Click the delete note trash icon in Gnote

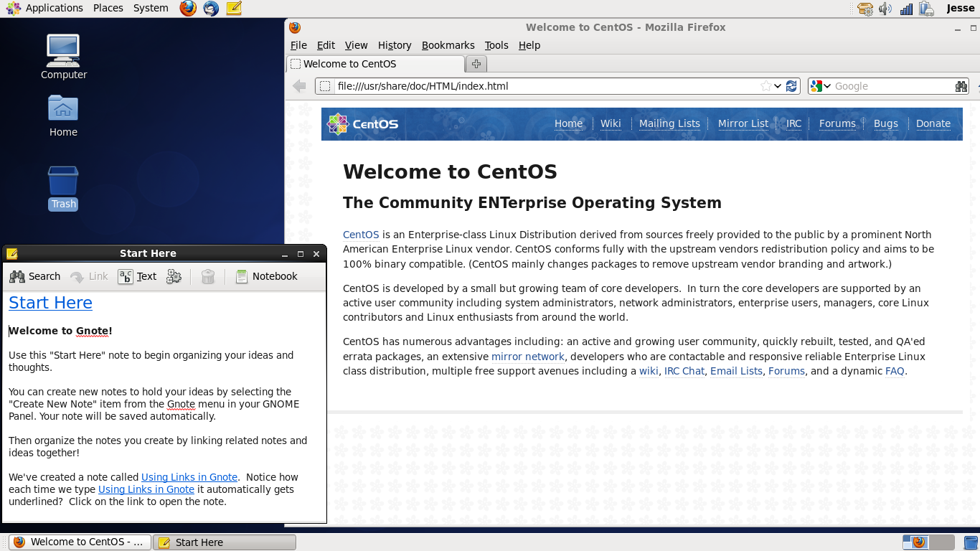pyautogui.click(x=208, y=276)
